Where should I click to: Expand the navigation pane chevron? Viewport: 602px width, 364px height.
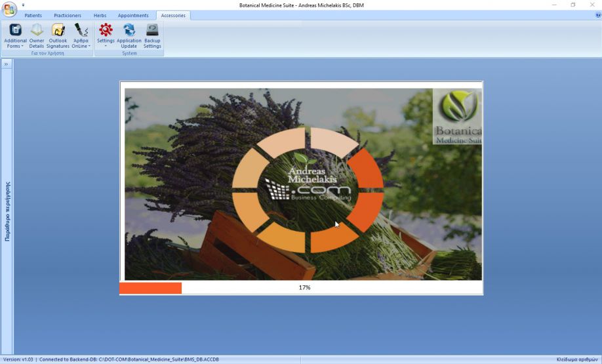(x=6, y=64)
